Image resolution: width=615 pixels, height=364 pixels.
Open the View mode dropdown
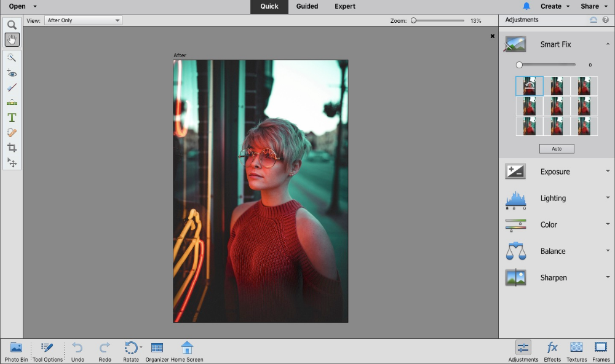(x=83, y=20)
